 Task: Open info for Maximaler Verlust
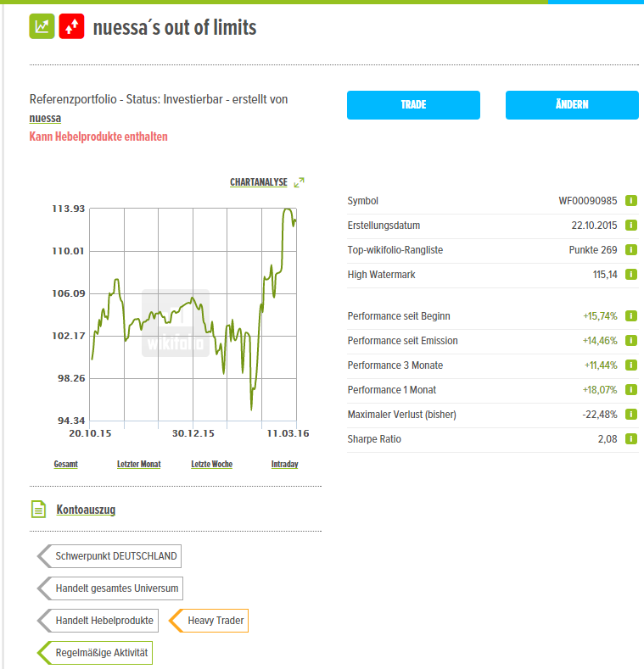coord(630,415)
